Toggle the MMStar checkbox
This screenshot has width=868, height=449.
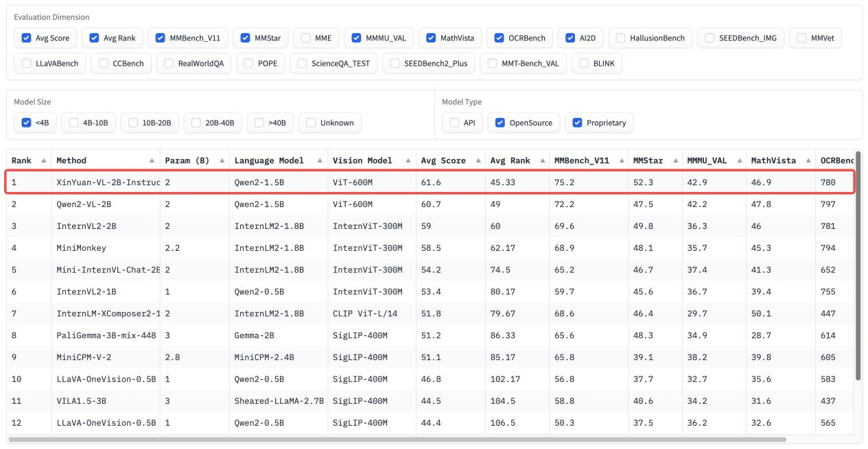tap(245, 38)
